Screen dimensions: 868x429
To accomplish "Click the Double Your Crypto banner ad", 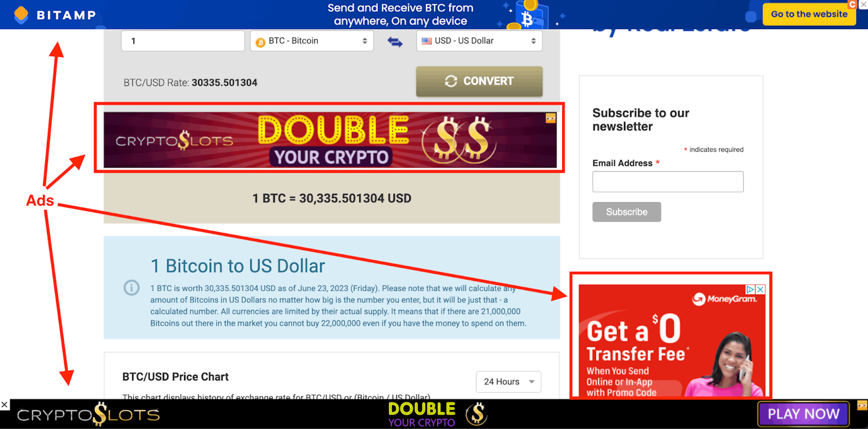I will pos(330,140).
